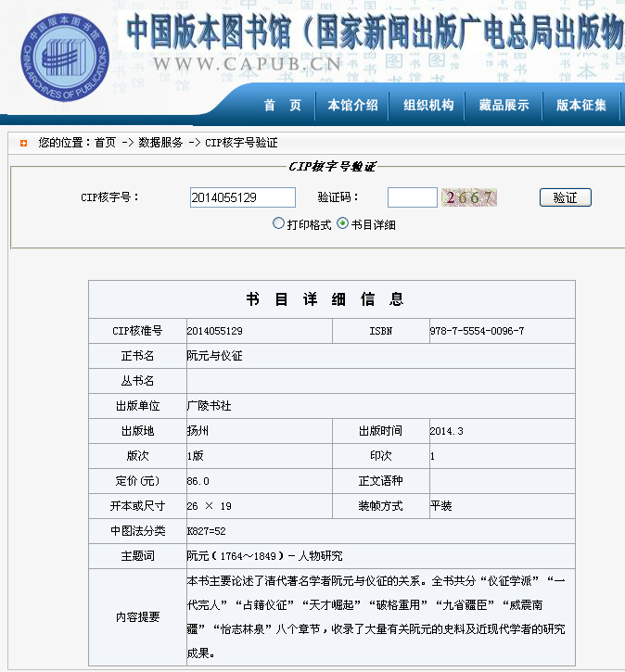Click the captcha image 2667
Screen dimensions: 625x672
[469, 197]
